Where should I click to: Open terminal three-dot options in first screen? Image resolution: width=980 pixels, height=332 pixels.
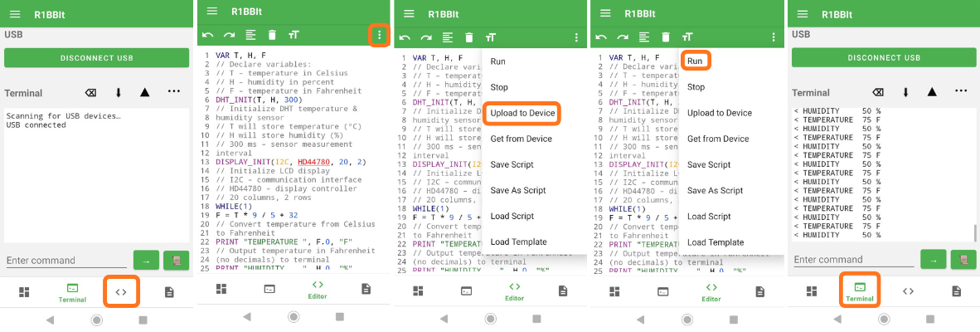point(173,92)
